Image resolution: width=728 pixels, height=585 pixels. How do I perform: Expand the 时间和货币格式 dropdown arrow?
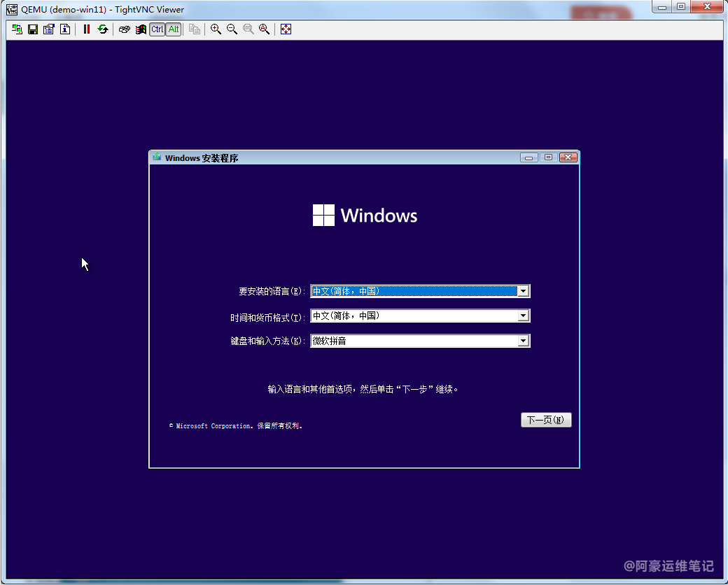click(523, 316)
